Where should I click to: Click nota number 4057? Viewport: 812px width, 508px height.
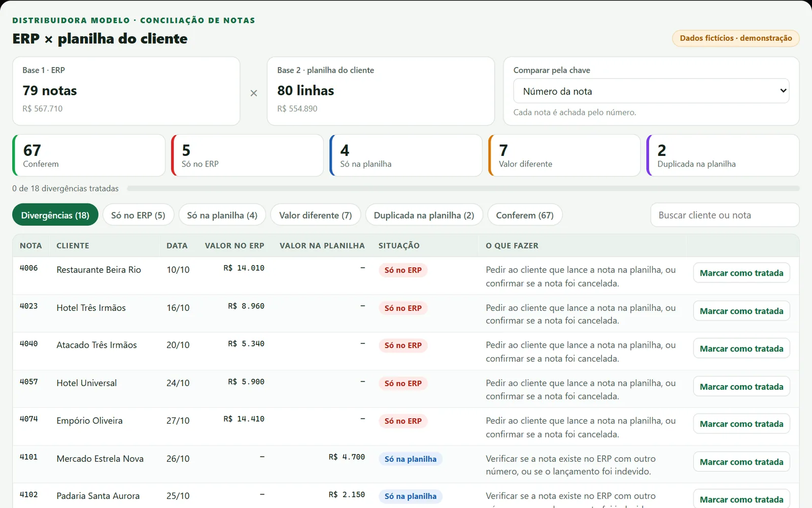(x=29, y=382)
